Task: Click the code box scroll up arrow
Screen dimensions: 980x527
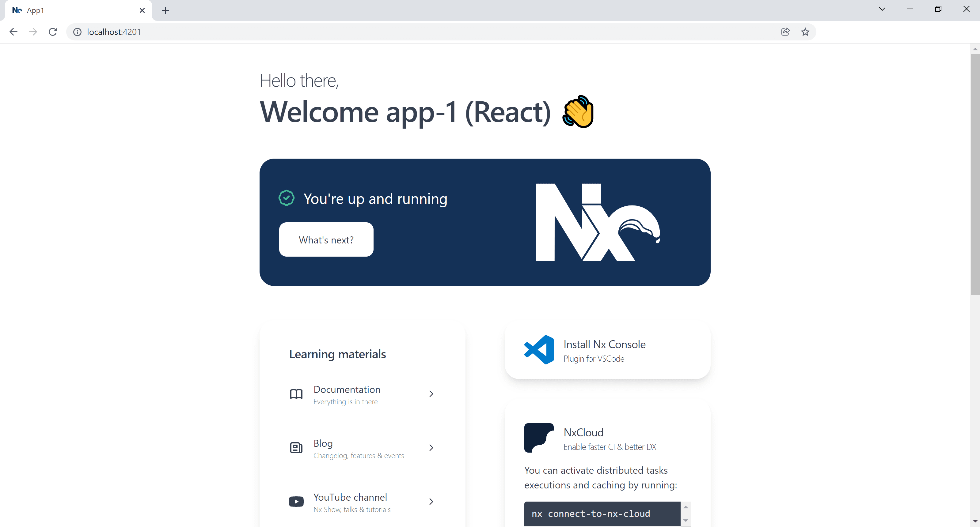Action: [x=686, y=507]
